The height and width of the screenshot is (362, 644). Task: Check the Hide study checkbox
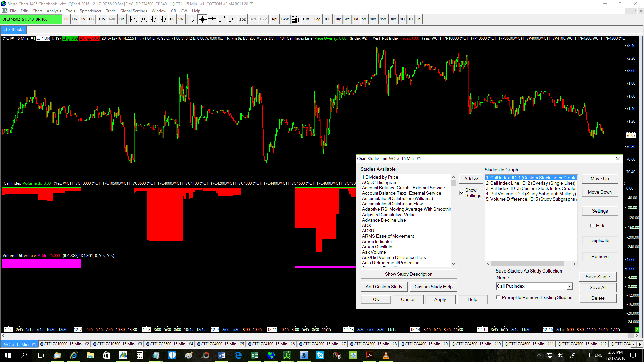click(592, 226)
